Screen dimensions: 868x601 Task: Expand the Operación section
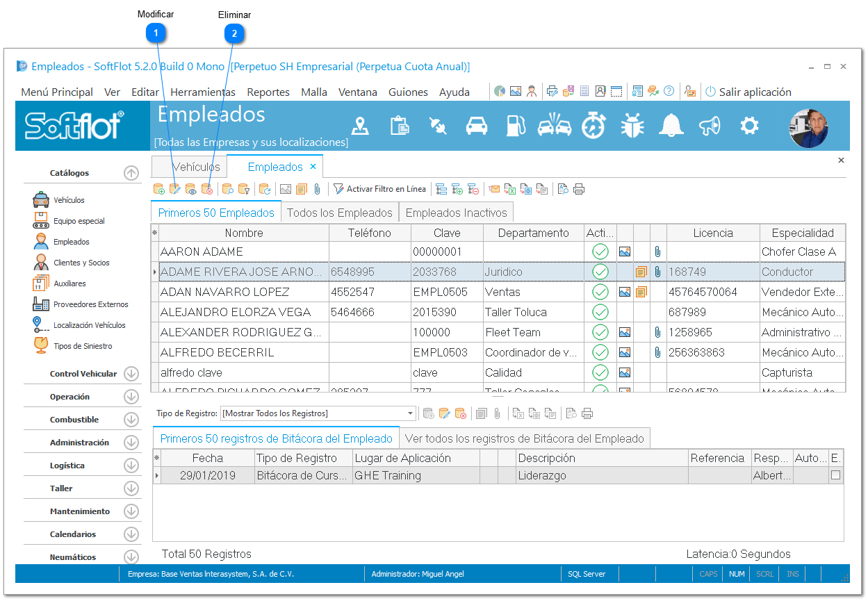pyautogui.click(x=131, y=397)
